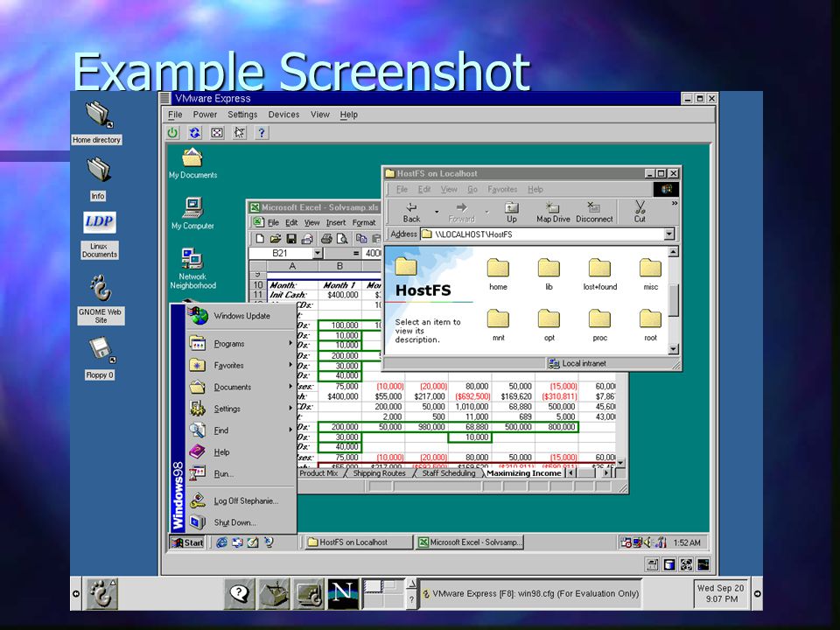Expand Favorites submenu in Start menu
The width and height of the screenshot is (840, 630).
pos(241,366)
